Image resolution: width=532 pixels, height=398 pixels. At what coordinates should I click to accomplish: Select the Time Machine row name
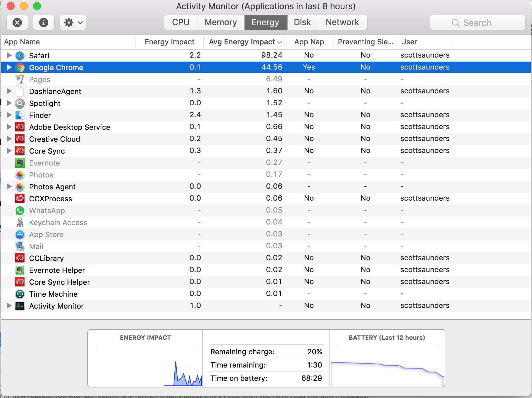pyautogui.click(x=53, y=294)
